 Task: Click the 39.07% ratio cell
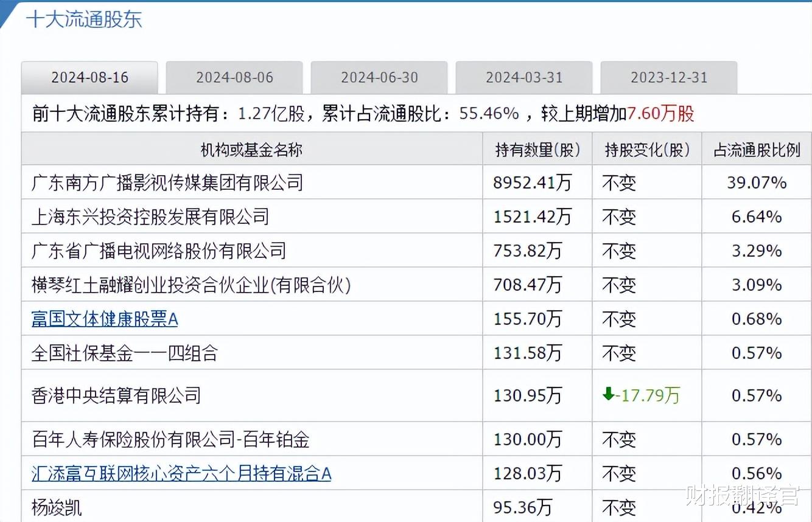coord(757,183)
